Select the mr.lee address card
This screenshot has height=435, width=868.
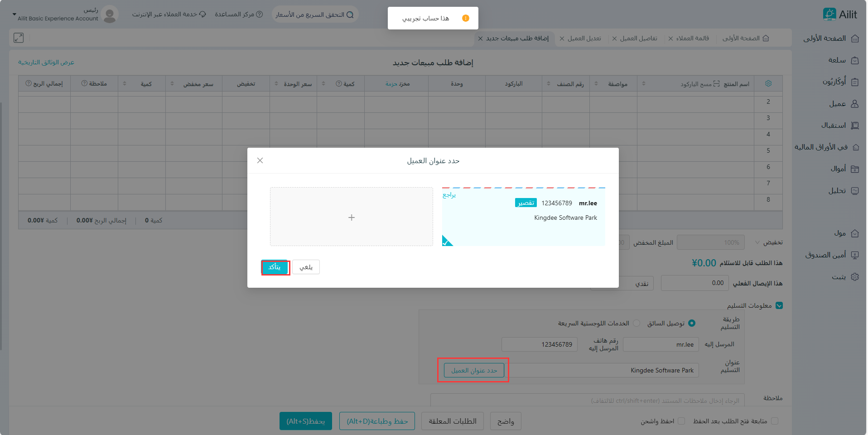523,217
